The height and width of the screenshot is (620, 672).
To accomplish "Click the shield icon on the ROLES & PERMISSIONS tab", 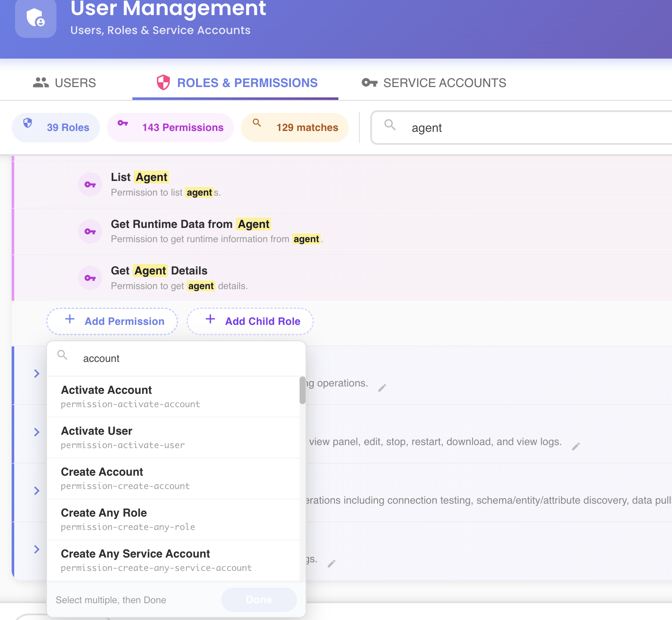I will click(163, 82).
